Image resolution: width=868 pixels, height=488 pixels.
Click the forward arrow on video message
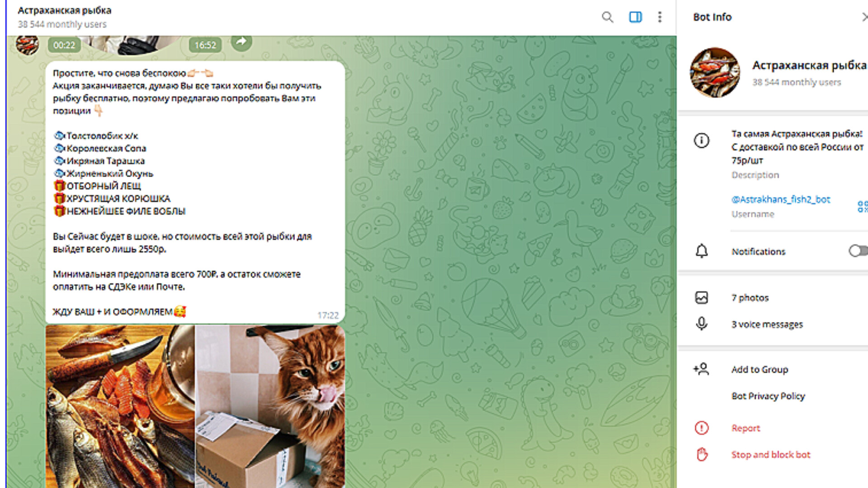click(x=241, y=42)
